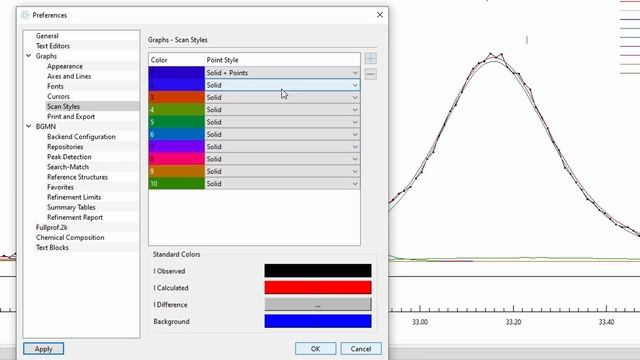Open Reference Structures settings
This screenshot has width=640, height=360.
click(x=77, y=177)
